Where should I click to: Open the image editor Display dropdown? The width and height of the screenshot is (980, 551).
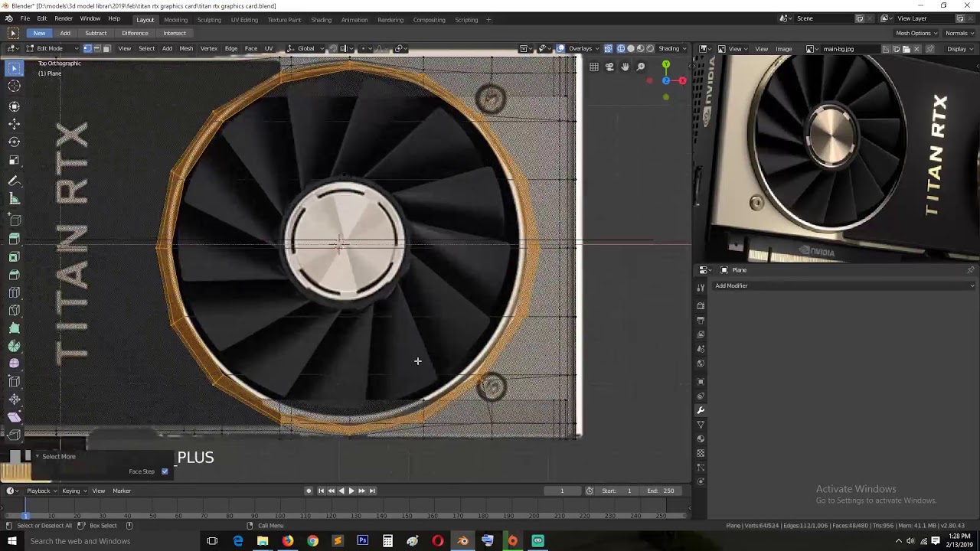[959, 49]
